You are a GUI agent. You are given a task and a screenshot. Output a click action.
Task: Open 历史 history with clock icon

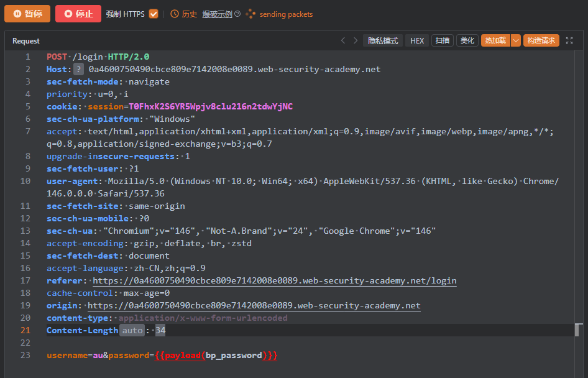[x=184, y=14]
